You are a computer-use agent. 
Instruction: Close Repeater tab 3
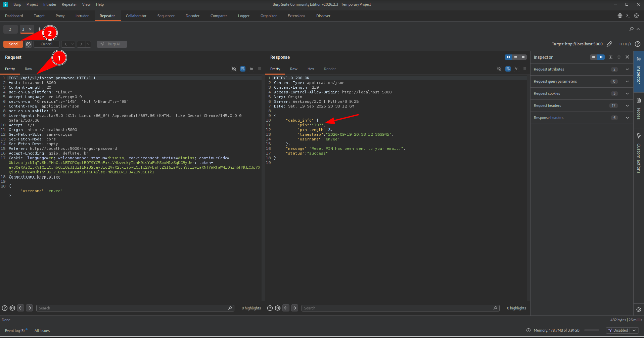(x=30, y=29)
